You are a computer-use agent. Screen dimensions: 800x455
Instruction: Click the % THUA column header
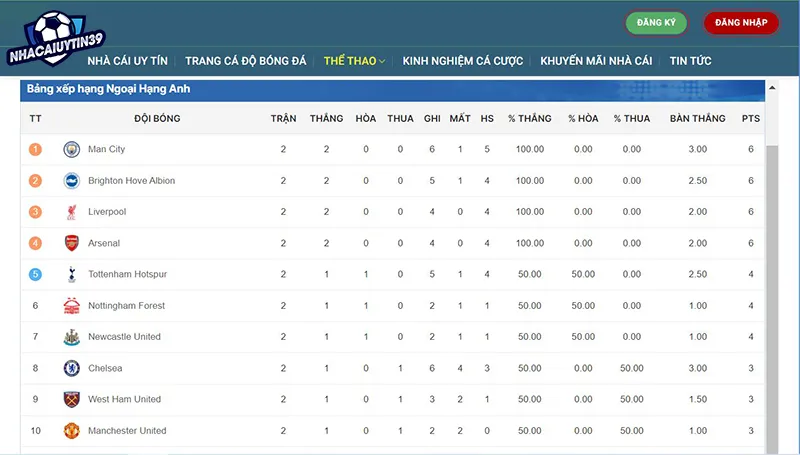632,118
